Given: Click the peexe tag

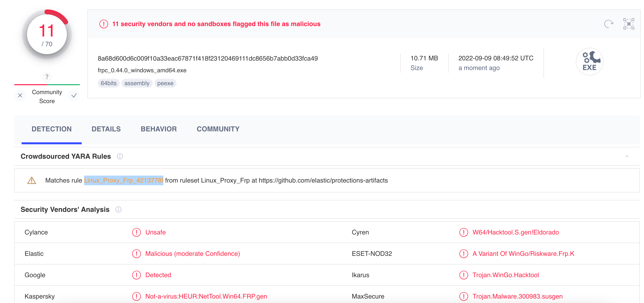Looking at the screenshot, I should point(165,83).
